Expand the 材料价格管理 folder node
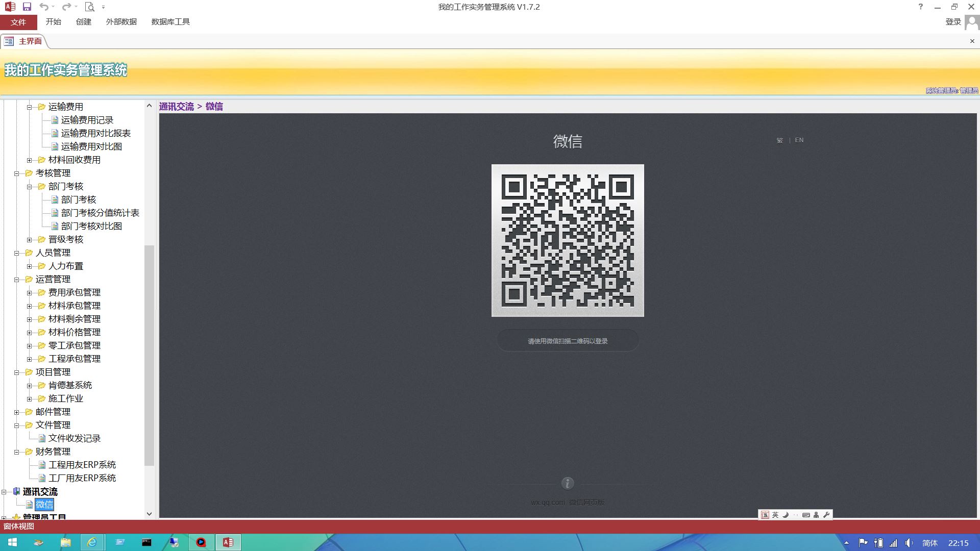Image resolution: width=980 pixels, height=551 pixels. tap(30, 333)
